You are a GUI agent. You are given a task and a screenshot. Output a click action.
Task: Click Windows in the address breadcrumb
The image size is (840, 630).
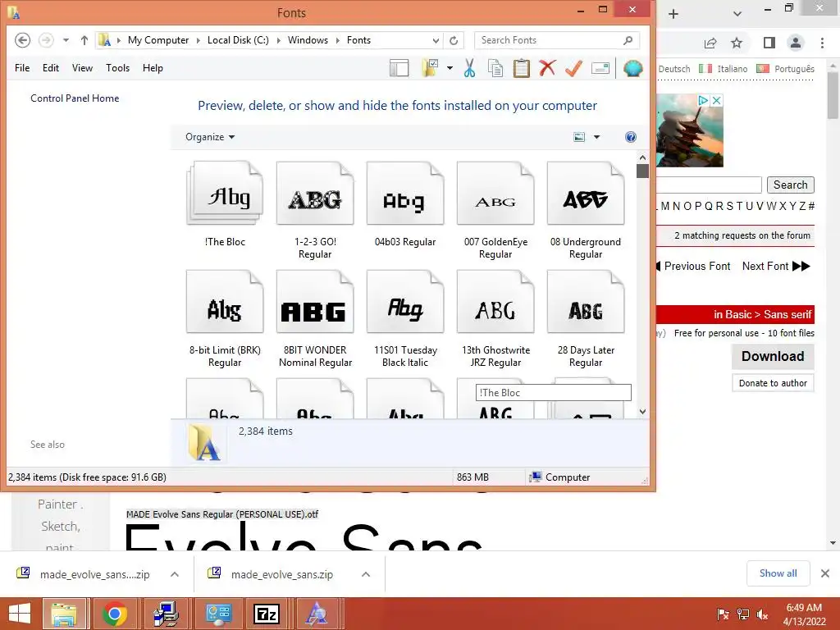click(x=308, y=40)
